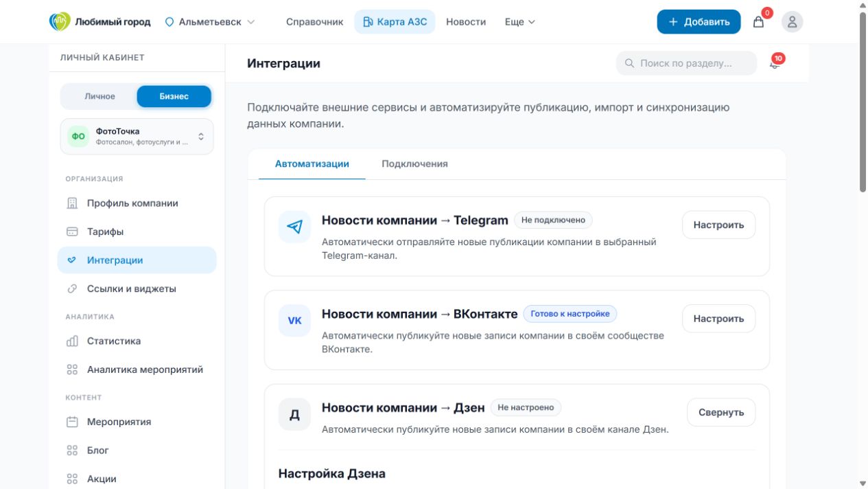Click the Telegram paper plane icon
868x489 pixels.
pyautogui.click(x=294, y=227)
